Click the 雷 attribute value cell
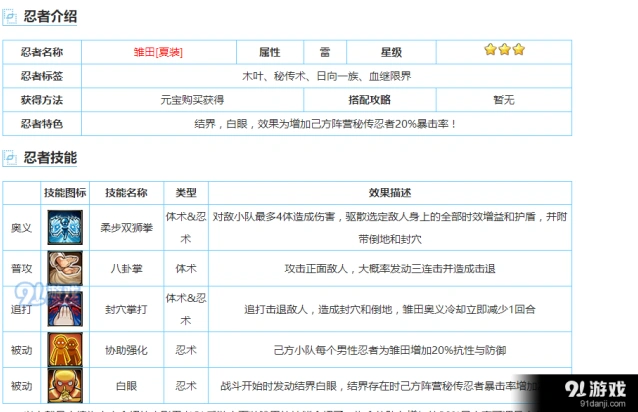 pyautogui.click(x=325, y=52)
